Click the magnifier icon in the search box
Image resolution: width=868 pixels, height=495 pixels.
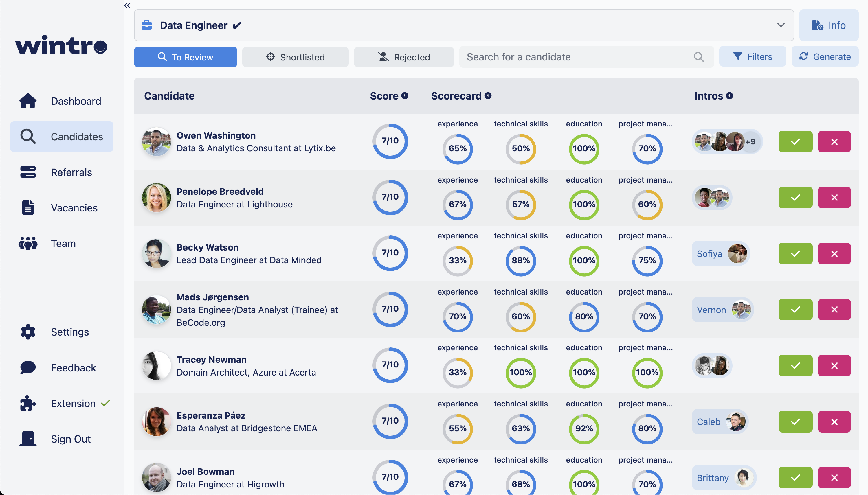tap(699, 57)
